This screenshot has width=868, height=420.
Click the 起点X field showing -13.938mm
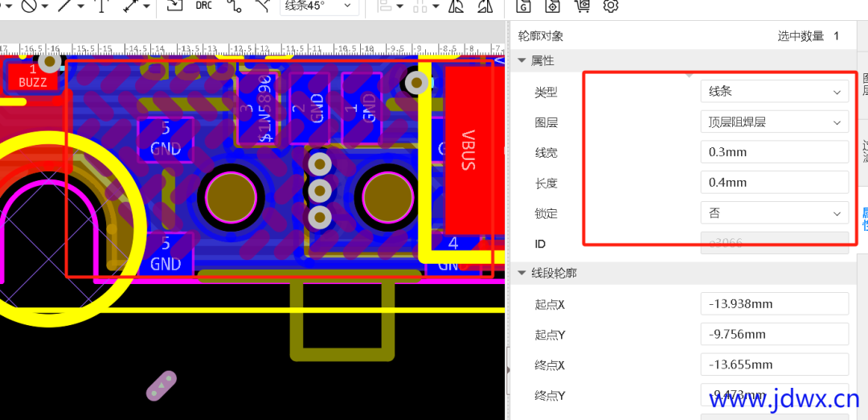774,304
